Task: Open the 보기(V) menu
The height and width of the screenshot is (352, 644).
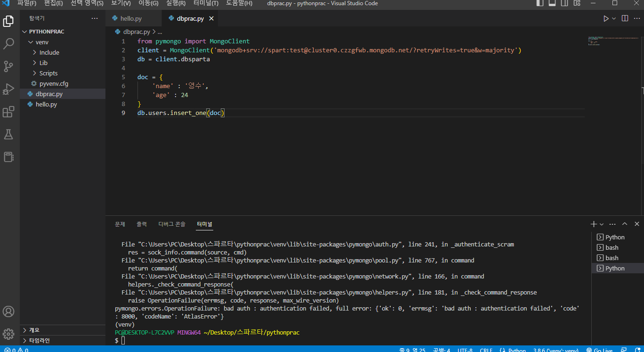Action: coord(121,3)
